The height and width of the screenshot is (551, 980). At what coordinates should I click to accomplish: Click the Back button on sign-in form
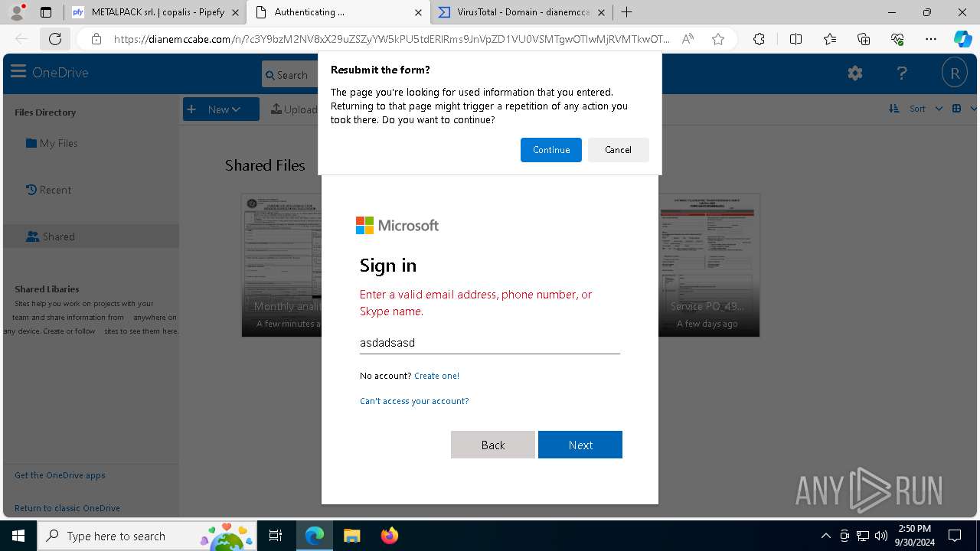(x=493, y=445)
